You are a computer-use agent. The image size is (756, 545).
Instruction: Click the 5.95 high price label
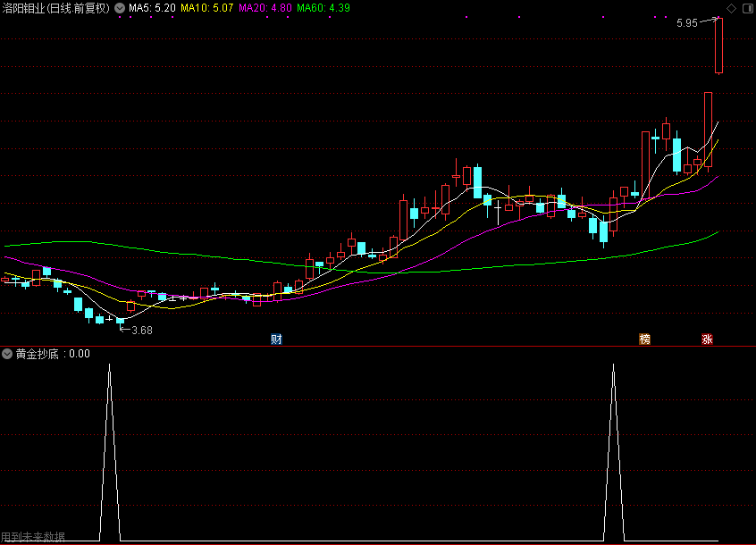click(686, 23)
